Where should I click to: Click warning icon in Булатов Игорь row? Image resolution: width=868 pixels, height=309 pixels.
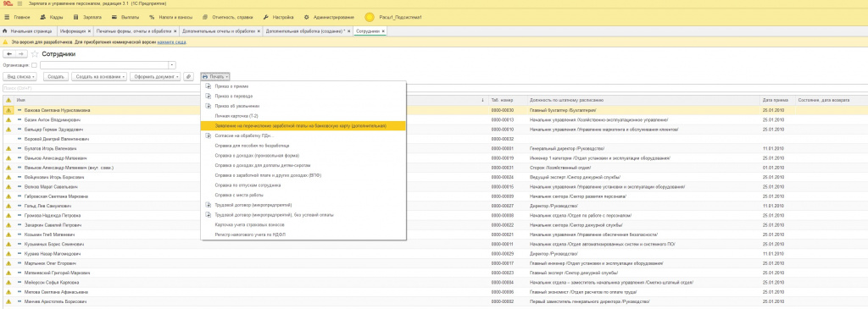[8, 149]
